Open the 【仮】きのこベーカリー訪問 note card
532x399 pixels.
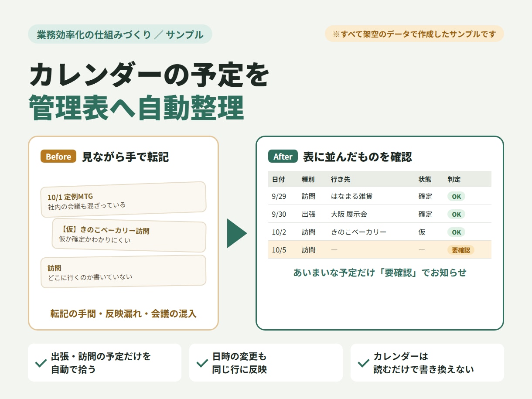[129, 235]
